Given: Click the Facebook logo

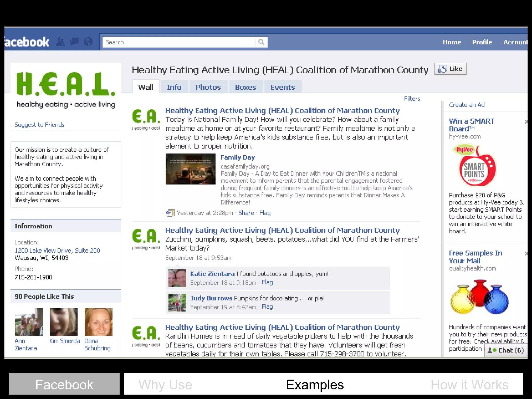Looking at the screenshot, I should coord(27,42).
